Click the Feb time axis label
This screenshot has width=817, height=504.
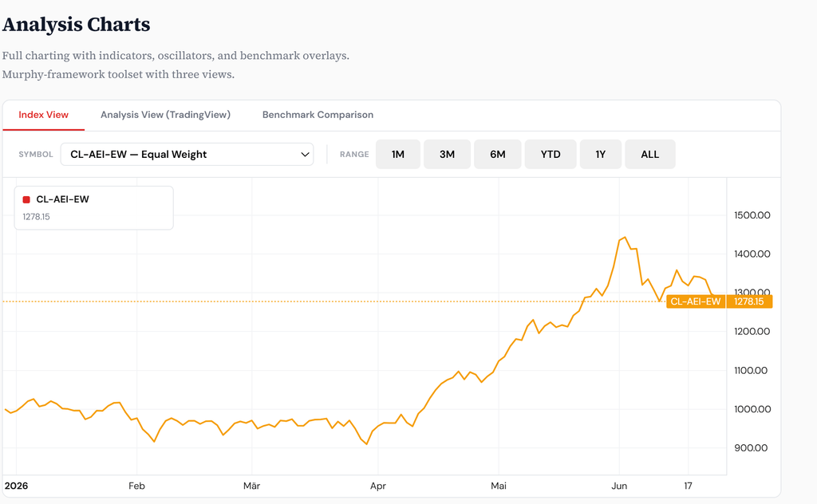136,486
